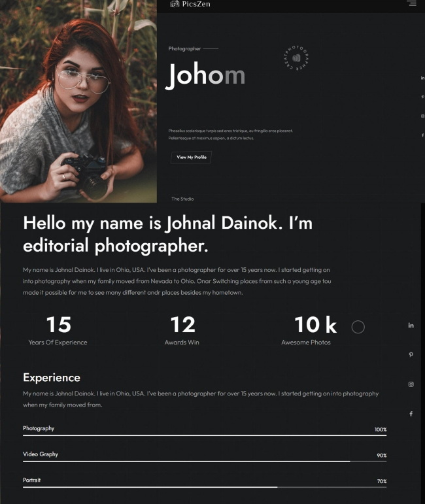Viewport: 425px width, 504px height.
Task: Open the hamburger navigation menu
Action: 411,4
